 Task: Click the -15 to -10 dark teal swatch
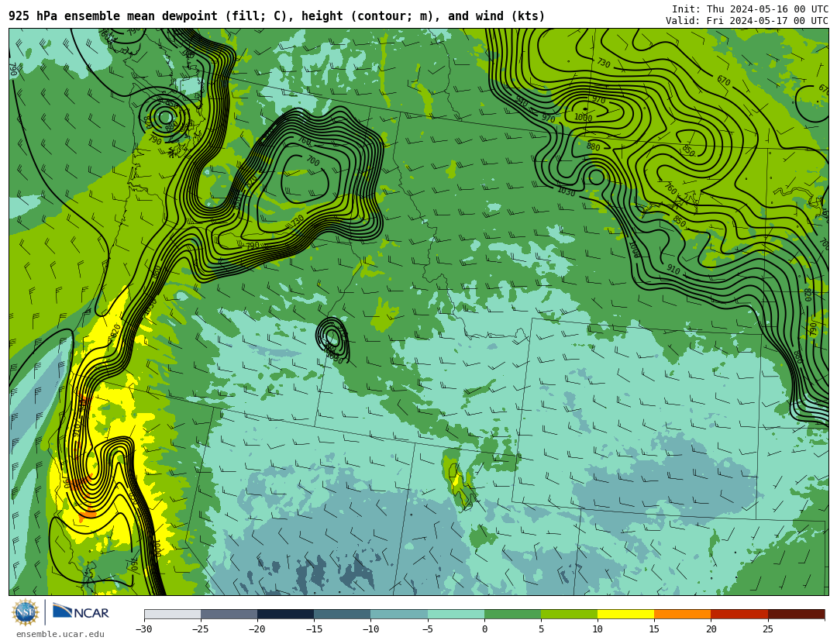click(343, 614)
